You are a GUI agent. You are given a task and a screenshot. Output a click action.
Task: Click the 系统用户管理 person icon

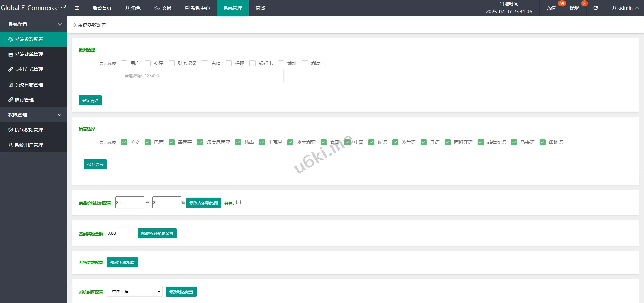click(11, 145)
